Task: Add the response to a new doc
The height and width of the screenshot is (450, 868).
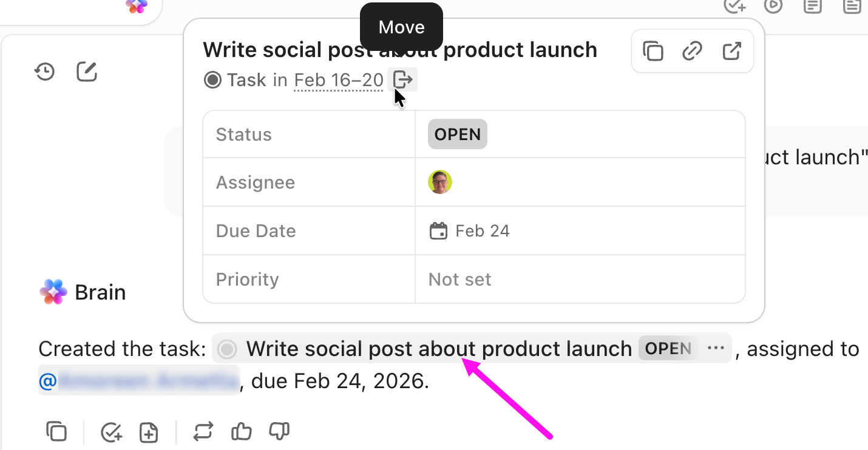Action: 148,432
